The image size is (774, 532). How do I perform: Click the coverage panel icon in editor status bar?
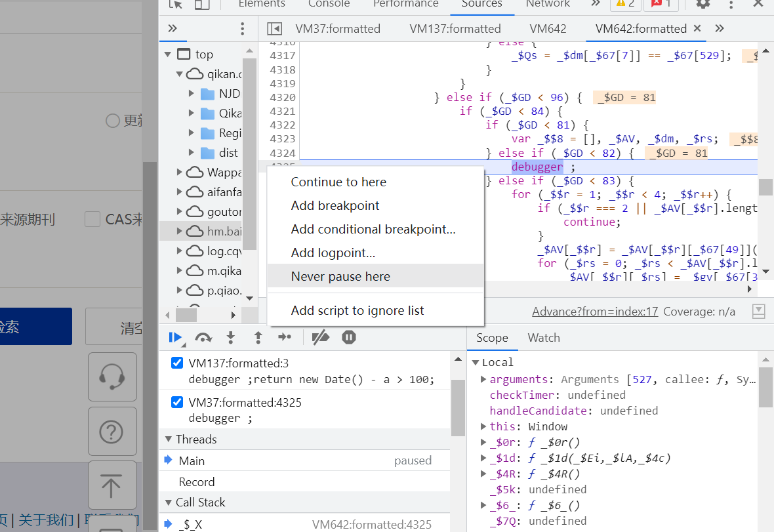tap(759, 311)
